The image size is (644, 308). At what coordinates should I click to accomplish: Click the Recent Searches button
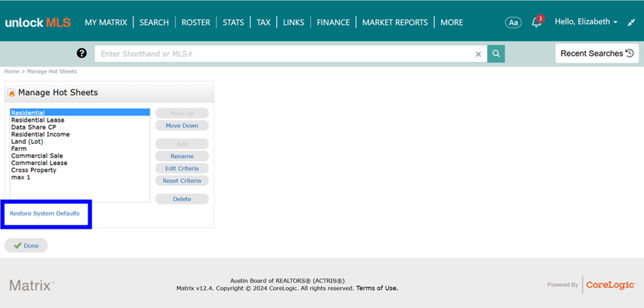coord(597,53)
